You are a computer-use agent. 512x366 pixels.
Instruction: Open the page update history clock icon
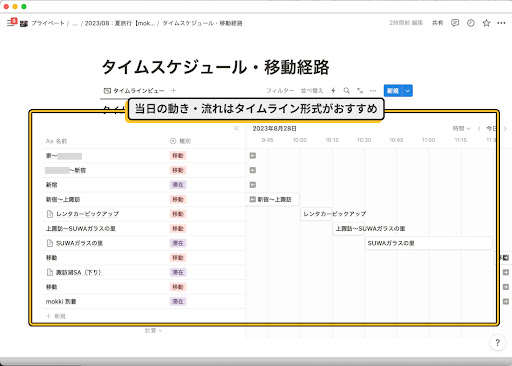[x=470, y=23]
